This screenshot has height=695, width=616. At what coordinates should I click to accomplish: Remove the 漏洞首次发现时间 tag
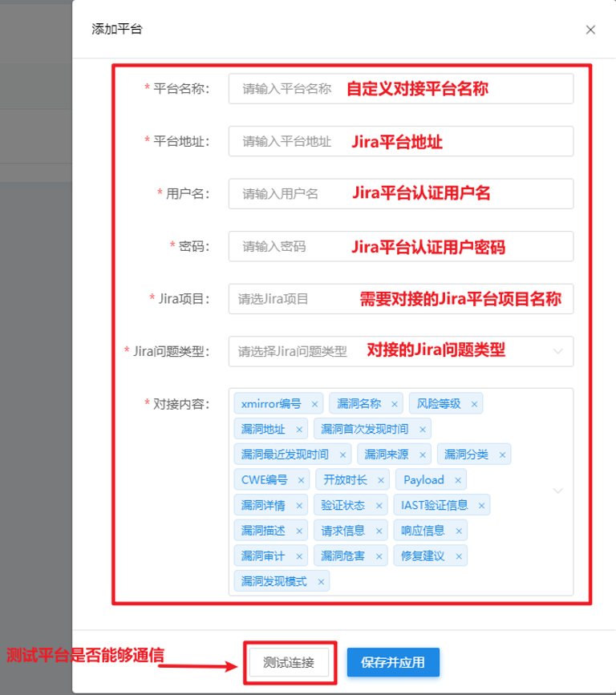tap(423, 430)
